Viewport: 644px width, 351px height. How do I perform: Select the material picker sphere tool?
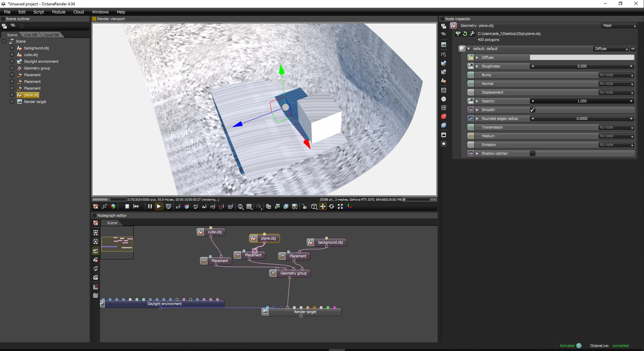click(195, 207)
